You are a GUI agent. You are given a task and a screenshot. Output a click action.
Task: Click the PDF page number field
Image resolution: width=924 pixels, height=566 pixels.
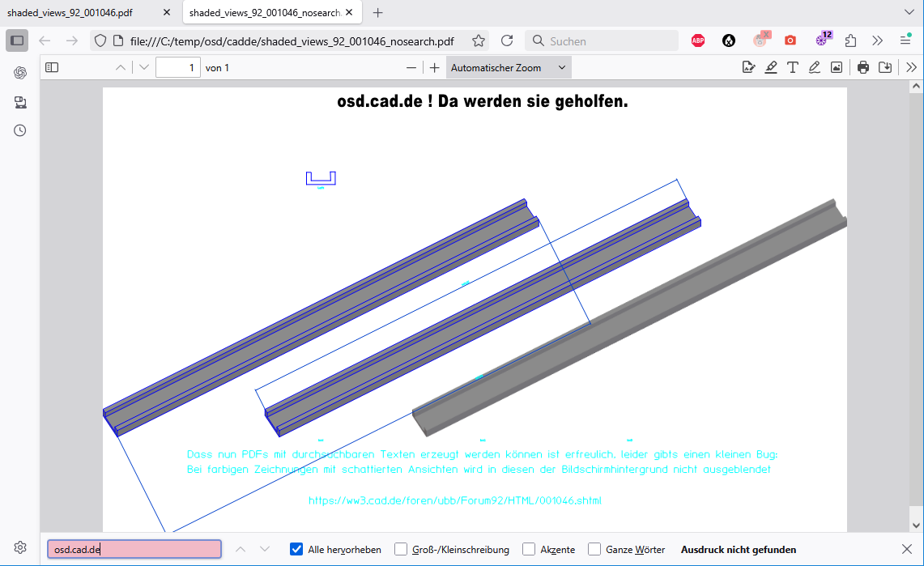click(x=178, y=68)
